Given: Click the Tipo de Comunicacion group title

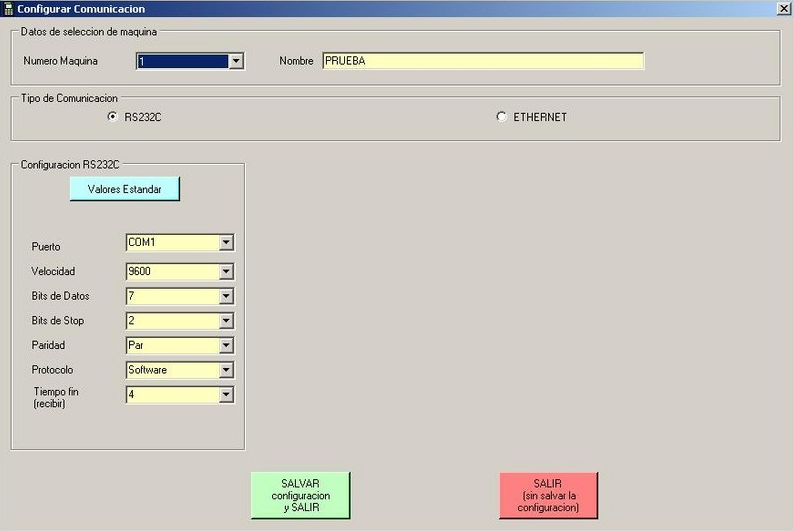Looking at the screenshot, I should (69, 98).
